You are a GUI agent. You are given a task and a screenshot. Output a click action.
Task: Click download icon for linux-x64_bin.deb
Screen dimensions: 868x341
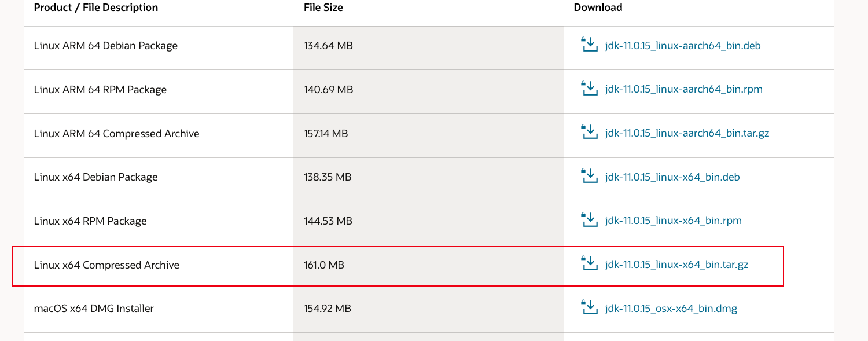pos(588,176)
